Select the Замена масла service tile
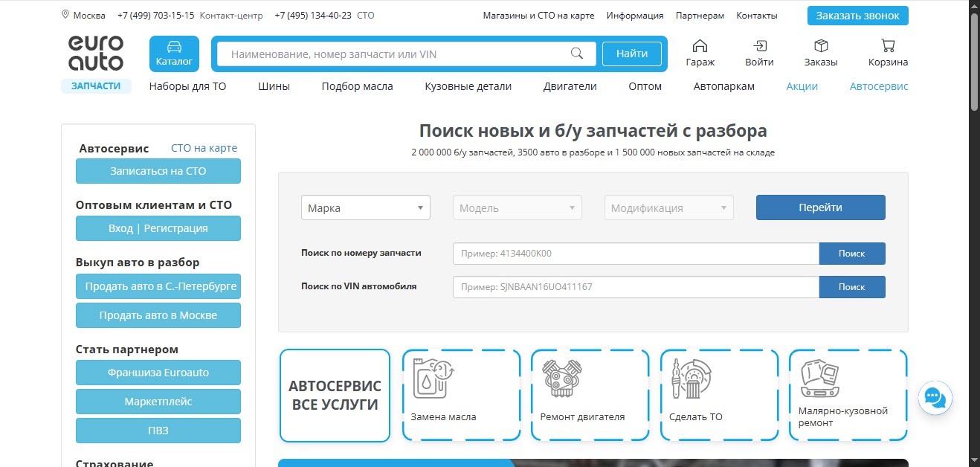 point(461,396)
